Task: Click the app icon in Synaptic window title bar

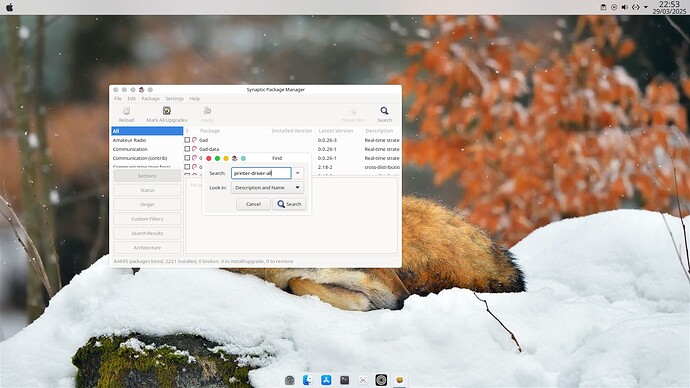Action: 141,90
